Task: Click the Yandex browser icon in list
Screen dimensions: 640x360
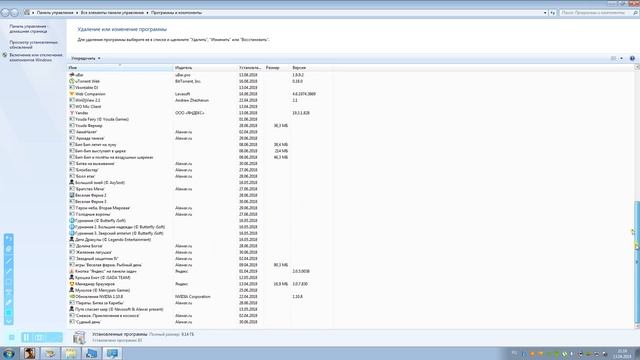Action: (x=72, y=113)
